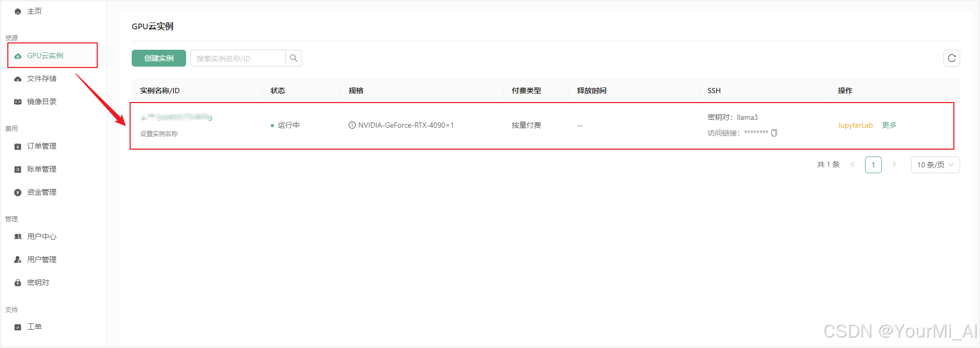
Task: Go to next page arrow
Action: [894, 165]
